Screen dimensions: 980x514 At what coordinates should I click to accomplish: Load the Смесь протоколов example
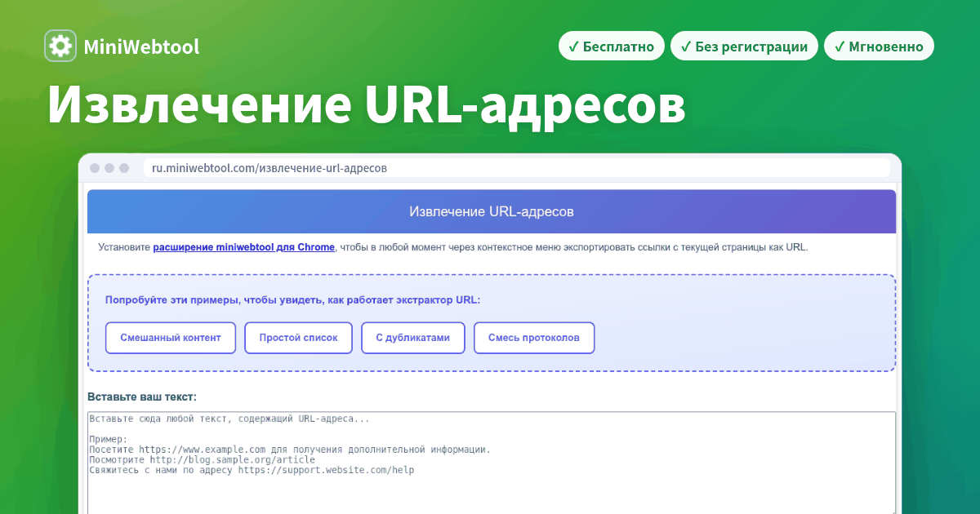click(534, 338)
